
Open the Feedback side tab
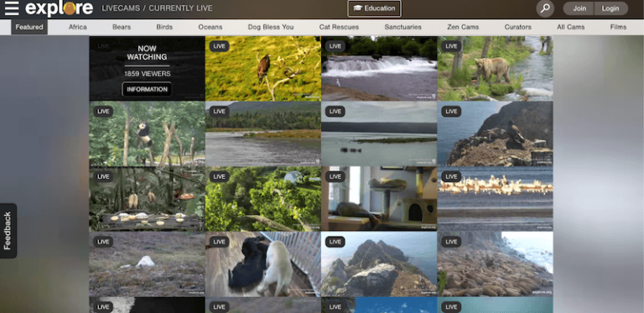(8, 231)
